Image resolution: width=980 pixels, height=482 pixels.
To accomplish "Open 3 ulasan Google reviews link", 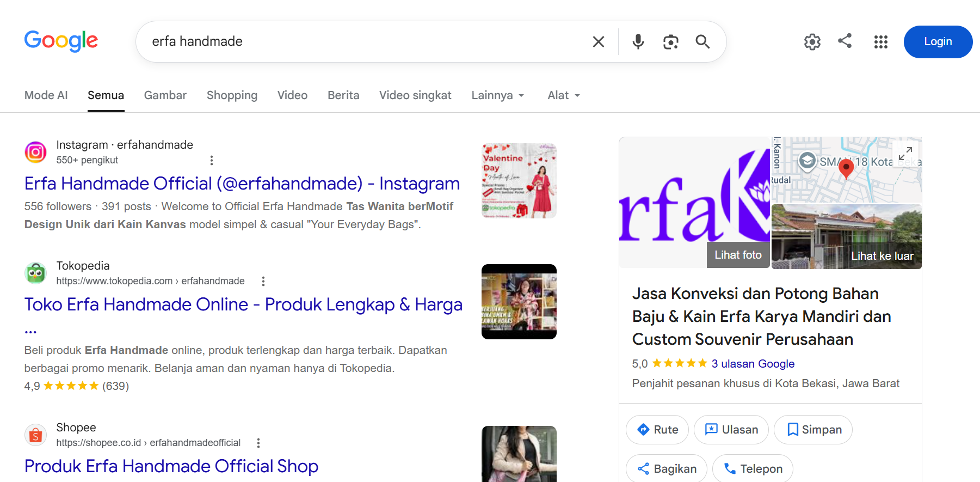I will (x=753, y=364).
